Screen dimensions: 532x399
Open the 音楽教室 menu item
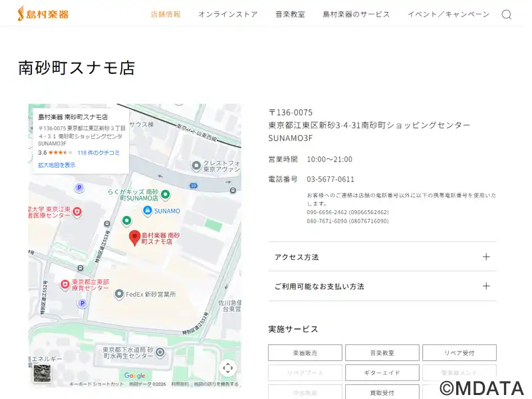point(290,14)
